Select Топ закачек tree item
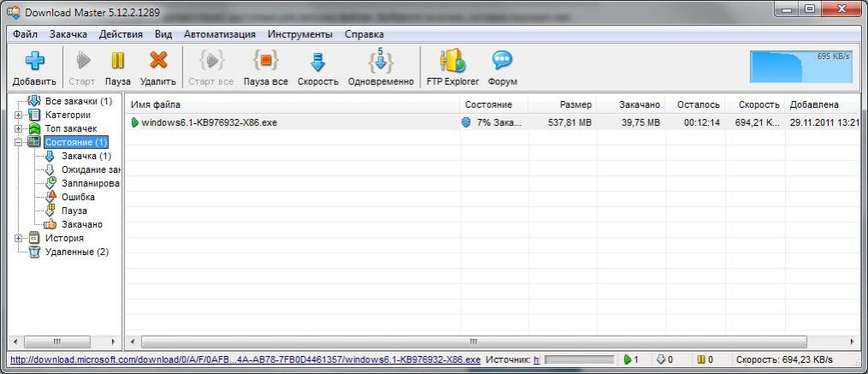Viewport: 868px width, 374px height. point(71,128)
